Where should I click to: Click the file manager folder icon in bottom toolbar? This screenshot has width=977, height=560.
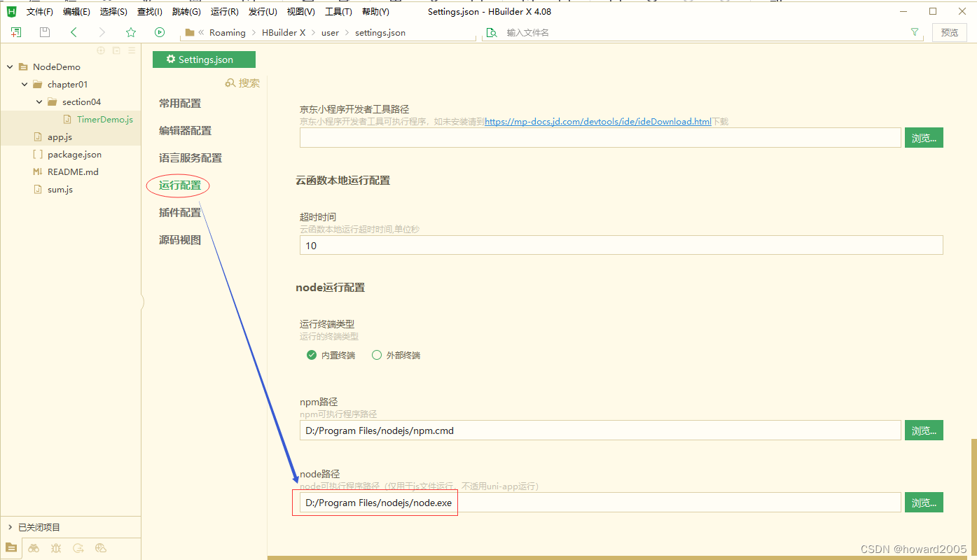point(11,548)
